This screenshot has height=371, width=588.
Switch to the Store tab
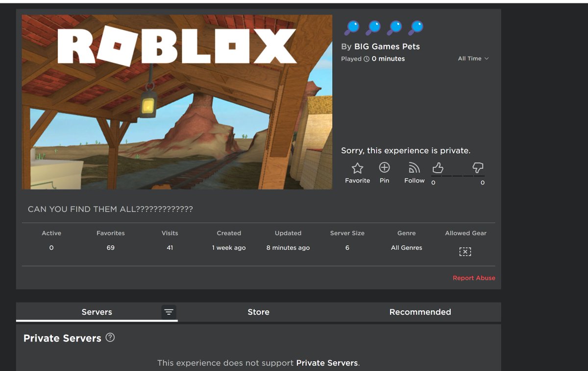259,312
